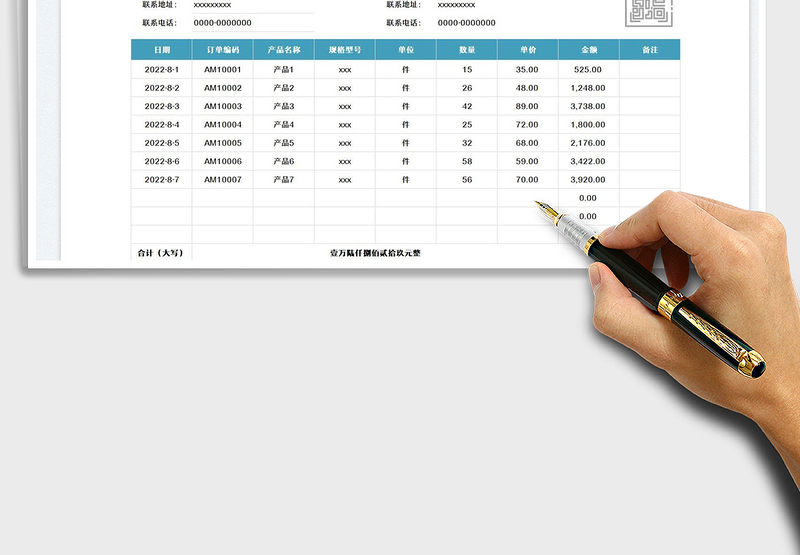Select order code AM10001

pyautogui.click(x=223, y=69)
